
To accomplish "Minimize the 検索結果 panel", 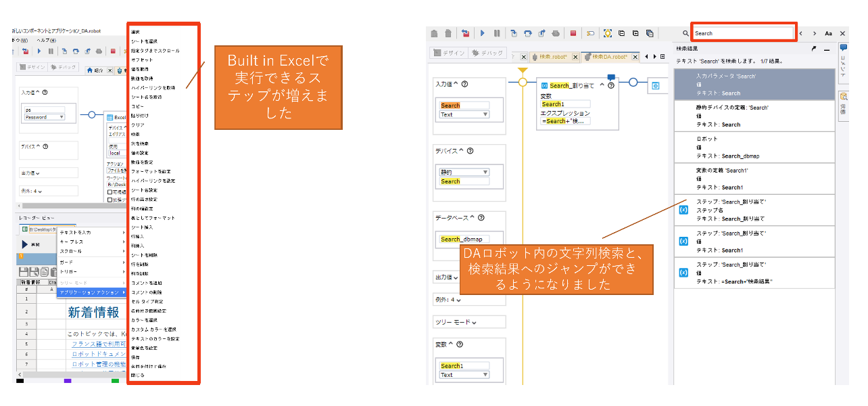I will pyautogui.click(x=827, y=49).
